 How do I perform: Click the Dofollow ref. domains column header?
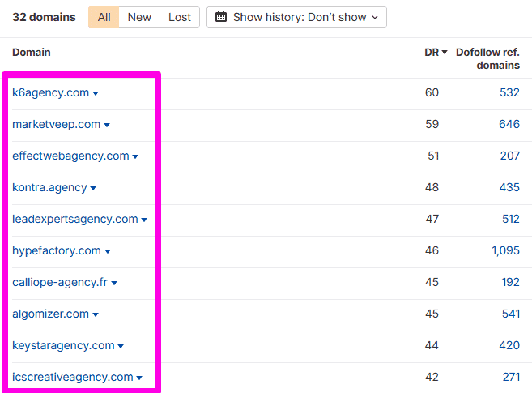pyautogui.click(x=487, y=58)
